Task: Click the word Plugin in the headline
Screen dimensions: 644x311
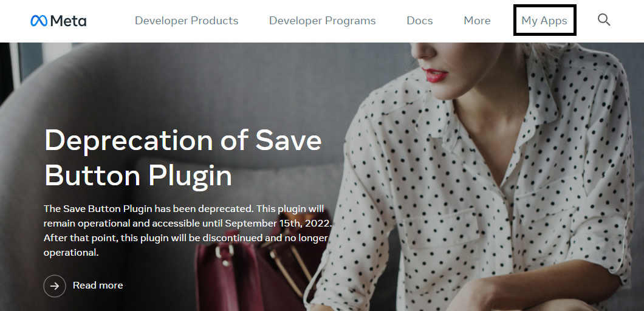Action: tap(190, 177)
